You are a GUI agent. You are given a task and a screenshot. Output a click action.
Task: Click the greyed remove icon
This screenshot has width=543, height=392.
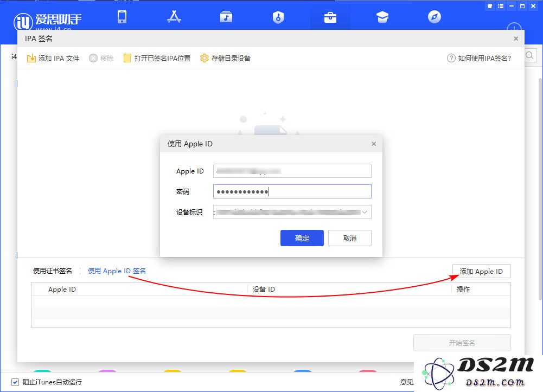click(x=93, y=58)
